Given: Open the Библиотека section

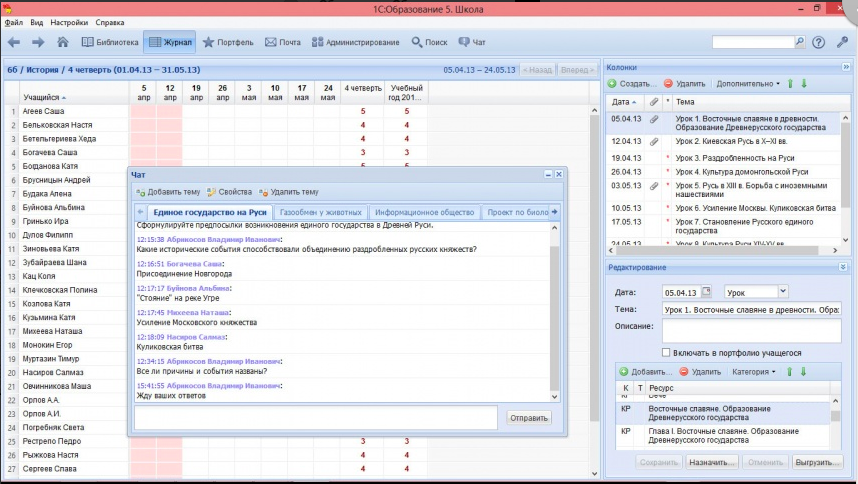Looking at the screenshot, I should click(x=110, y=42).
